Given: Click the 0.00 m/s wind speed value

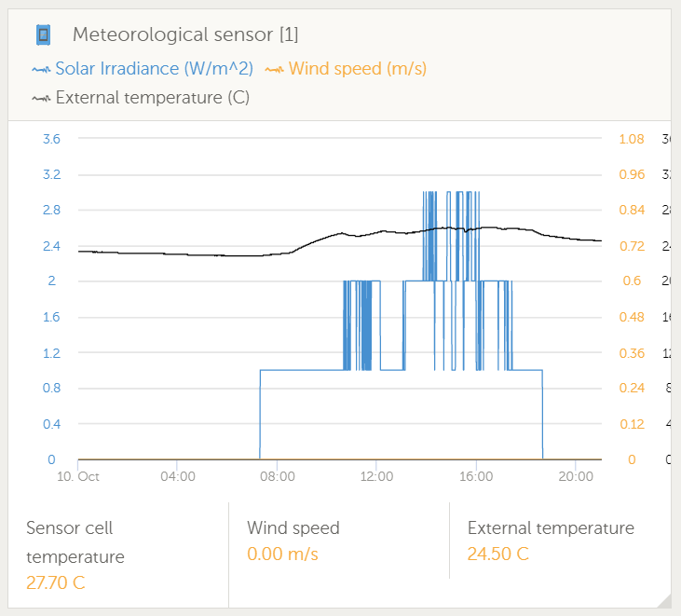Looking at the screenshot, I should coord(282,554).
